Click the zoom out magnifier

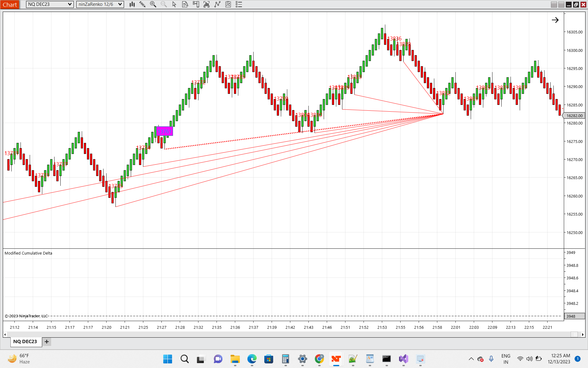[x=164, y=4]
